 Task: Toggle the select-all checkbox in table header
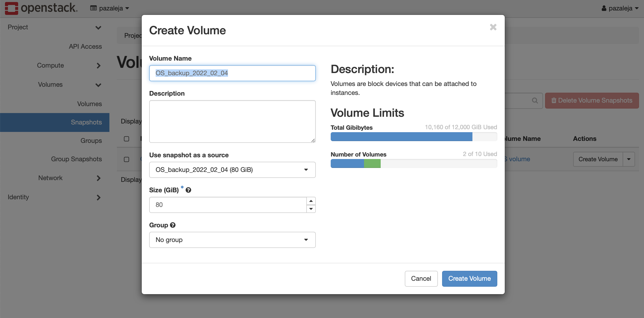[127, 139]
